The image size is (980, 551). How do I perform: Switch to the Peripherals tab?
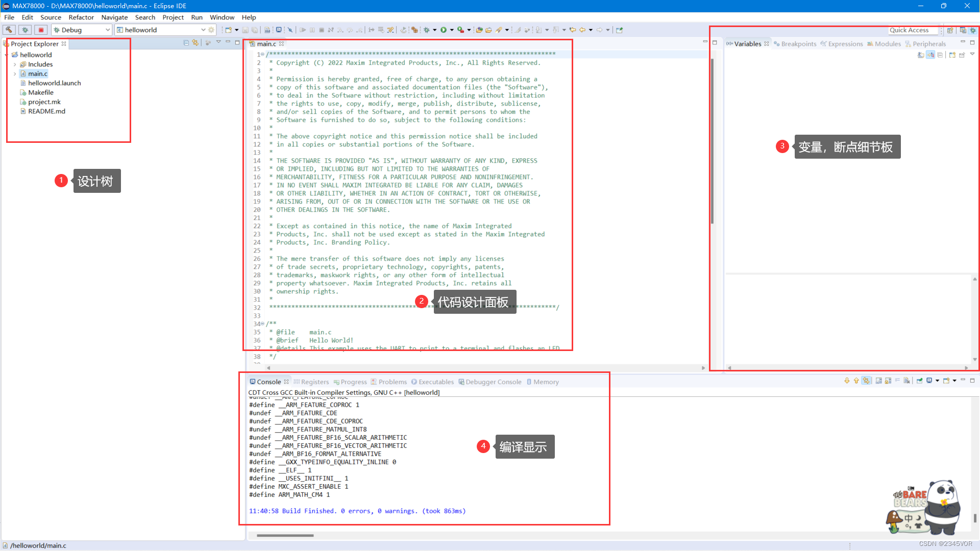(925, 44)
